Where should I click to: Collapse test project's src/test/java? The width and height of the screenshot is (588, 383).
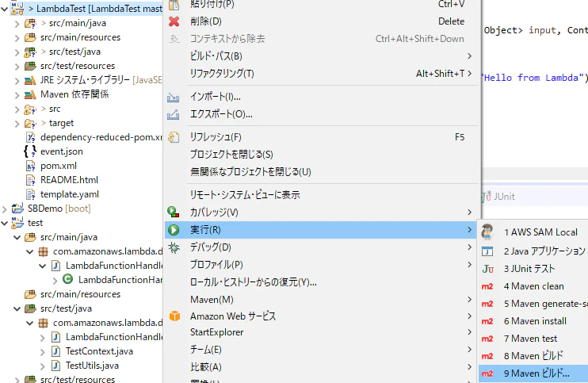[x=17, y=308]
